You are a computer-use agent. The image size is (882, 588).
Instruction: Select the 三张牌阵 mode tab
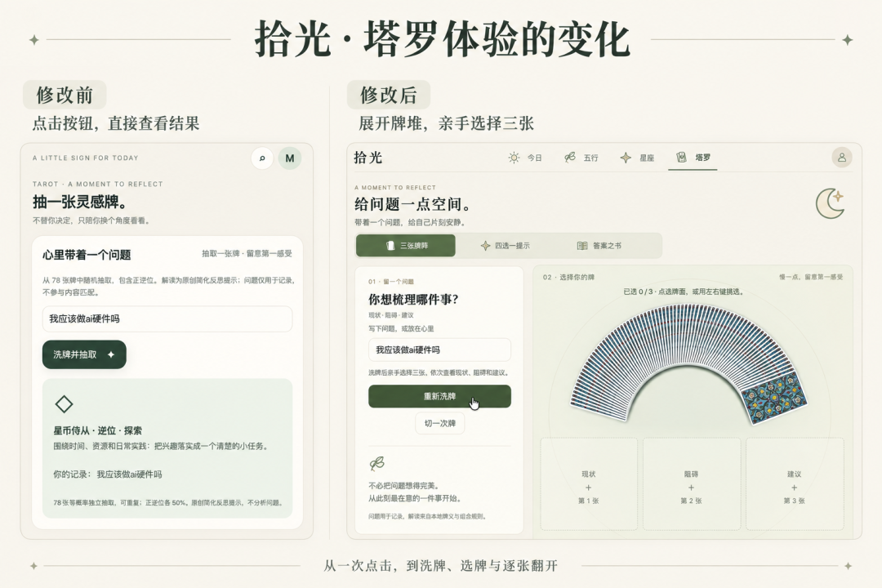click(406, 245)
